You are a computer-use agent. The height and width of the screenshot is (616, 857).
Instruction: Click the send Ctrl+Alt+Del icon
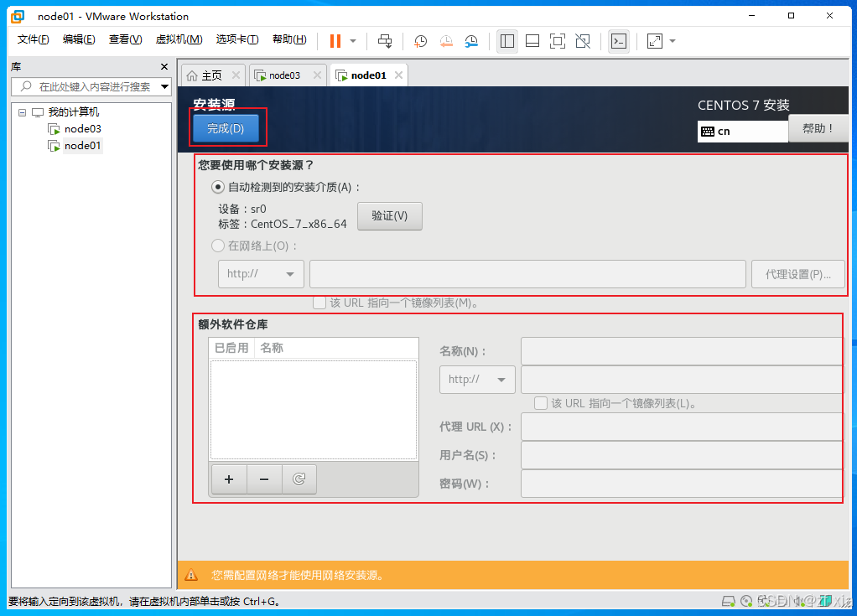[x=385, y=41]
